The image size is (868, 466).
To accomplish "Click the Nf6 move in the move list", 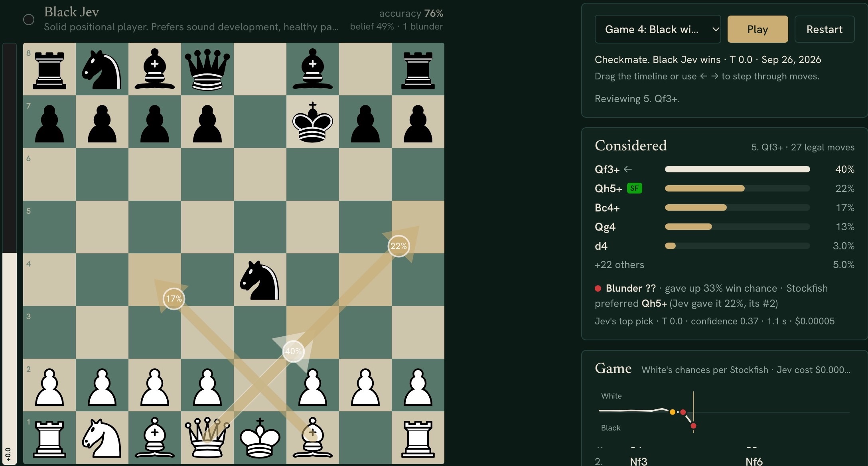I will coord(754,461).
